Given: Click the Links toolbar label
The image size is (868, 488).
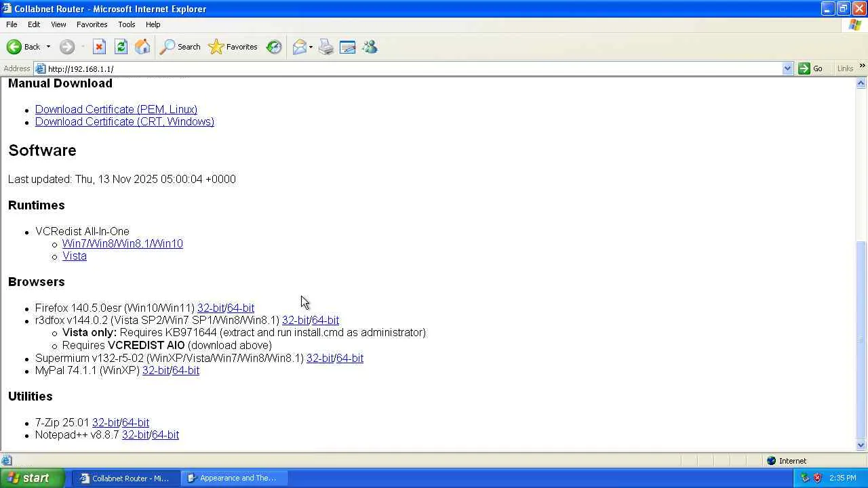Looking at the screenshot, I should coord(845,68).
